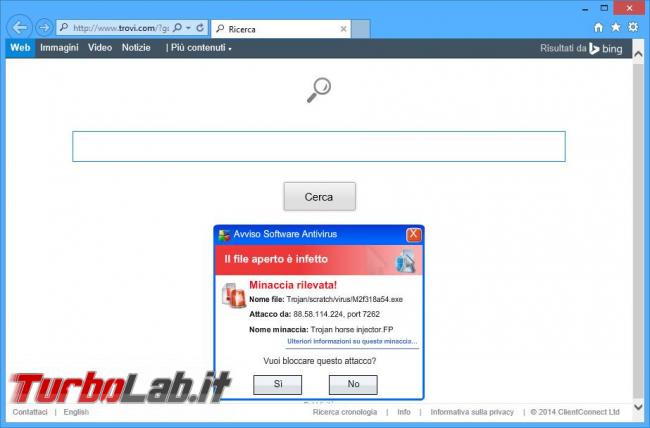Click the vertical scrollbar track
The height and width of the screenshot is (428, 650).
[638, 231]
